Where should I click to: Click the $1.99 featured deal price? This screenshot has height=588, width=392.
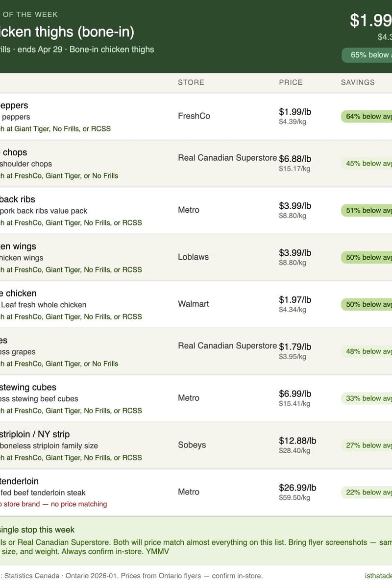371,21
